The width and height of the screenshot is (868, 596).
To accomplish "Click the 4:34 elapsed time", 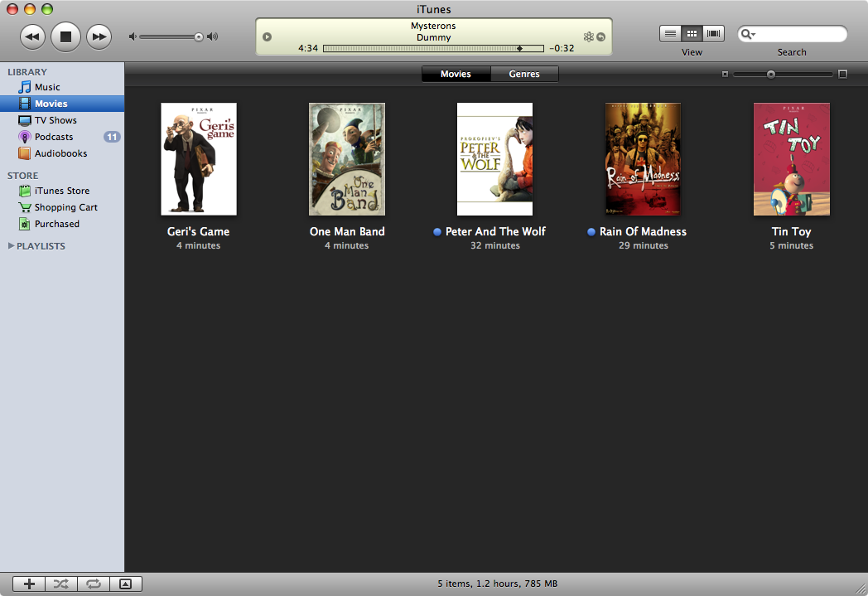I will tap(308, 48).
